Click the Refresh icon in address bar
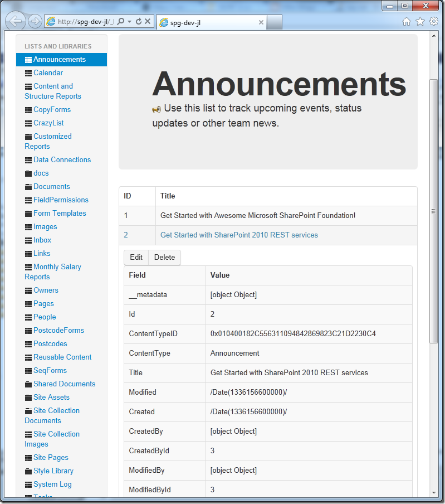This screenshot has height=504, width=445. tap(139, 22)
